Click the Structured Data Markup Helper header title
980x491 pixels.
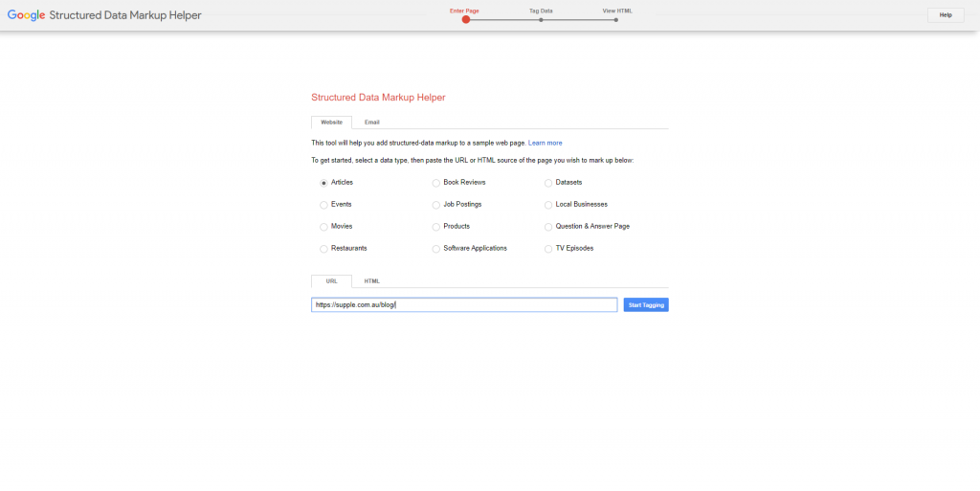pyautogui.click(x=125, y=15)
